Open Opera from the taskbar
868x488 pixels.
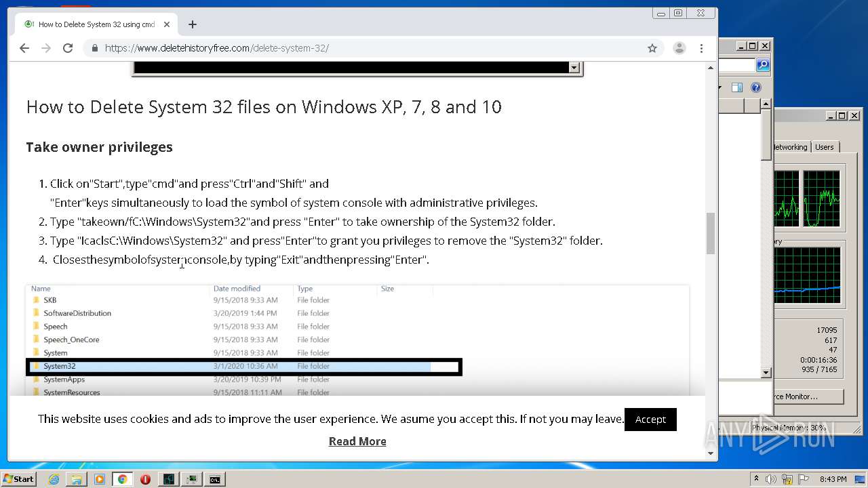pos(145,479)
